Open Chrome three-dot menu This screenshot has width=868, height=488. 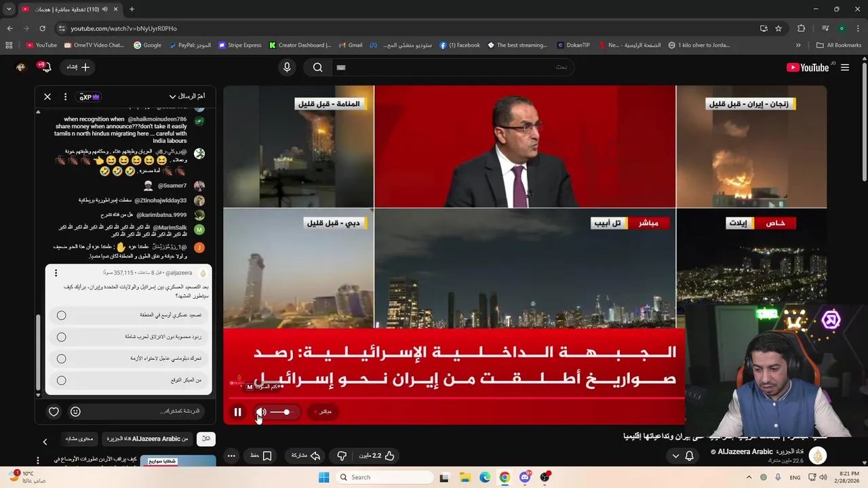858,28
